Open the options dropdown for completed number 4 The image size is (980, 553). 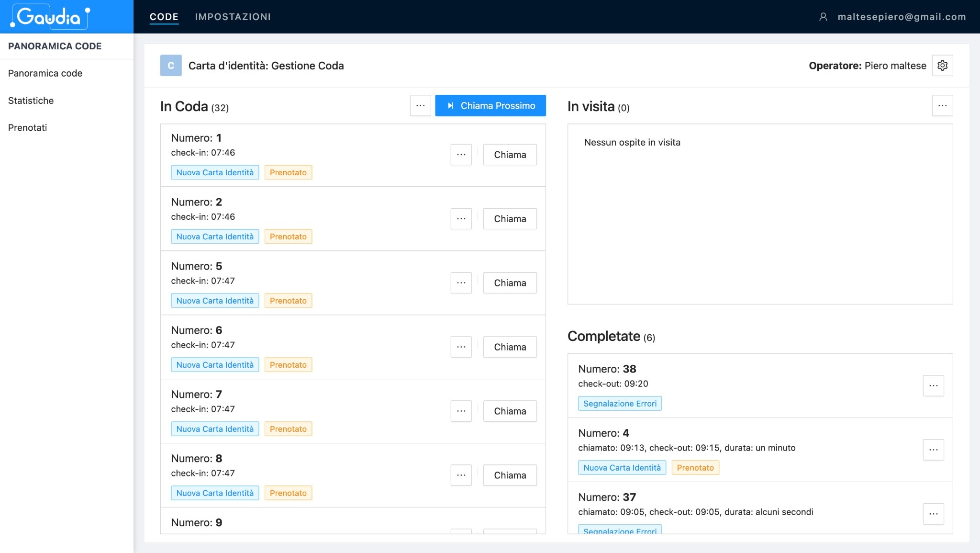(934, 449)
